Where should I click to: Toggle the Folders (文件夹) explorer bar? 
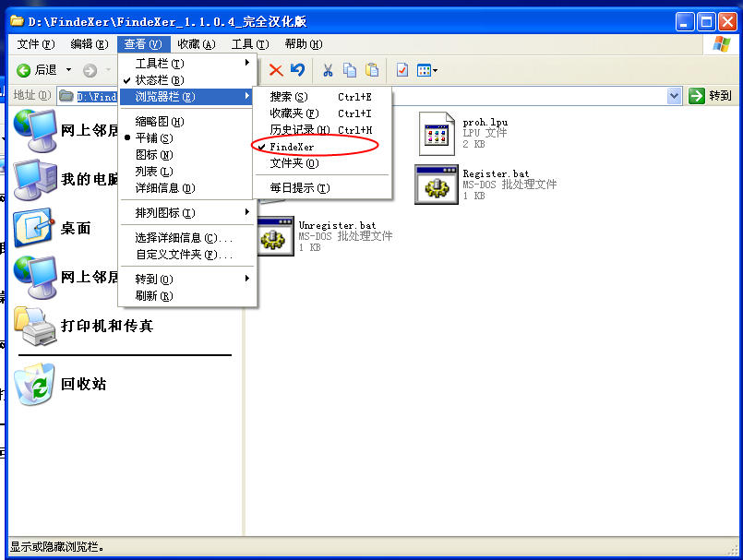[x=323, y=163]
